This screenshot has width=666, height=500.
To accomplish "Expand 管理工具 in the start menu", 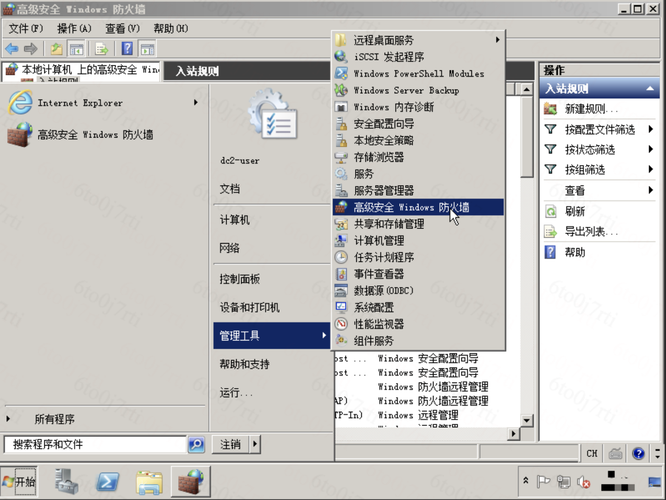I will [271, 336].
